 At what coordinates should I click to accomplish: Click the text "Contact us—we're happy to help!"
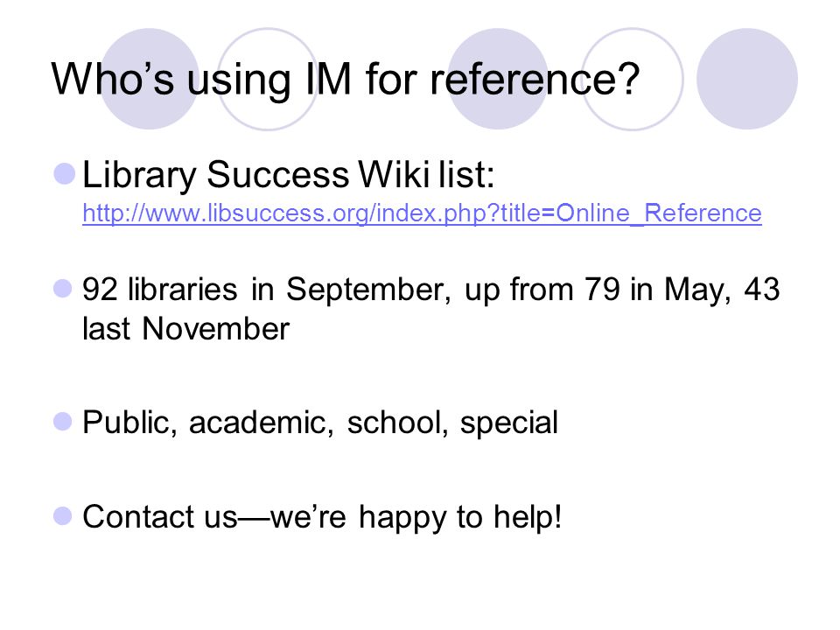point(322,517)
